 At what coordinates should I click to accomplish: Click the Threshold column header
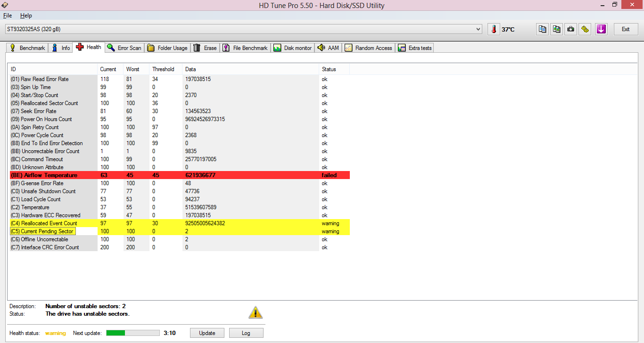(166, 69)
